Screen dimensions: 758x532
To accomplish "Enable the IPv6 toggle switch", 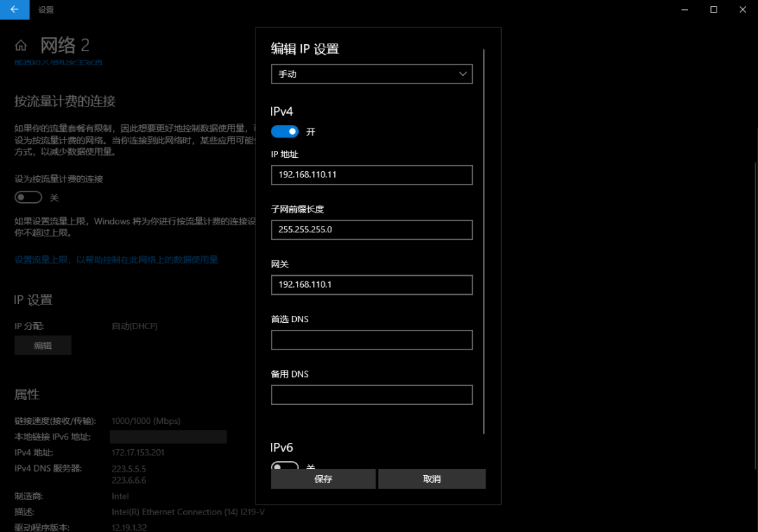I will 285,467.
